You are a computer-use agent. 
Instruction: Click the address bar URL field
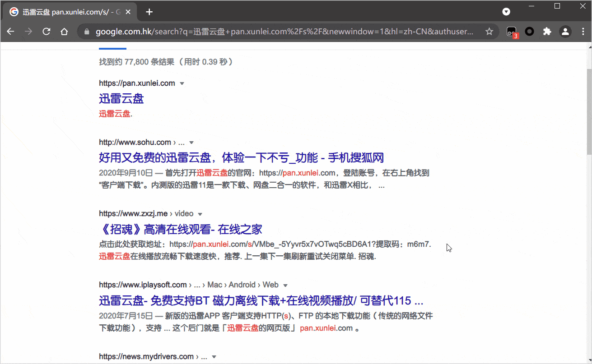[x=284, y=32]
